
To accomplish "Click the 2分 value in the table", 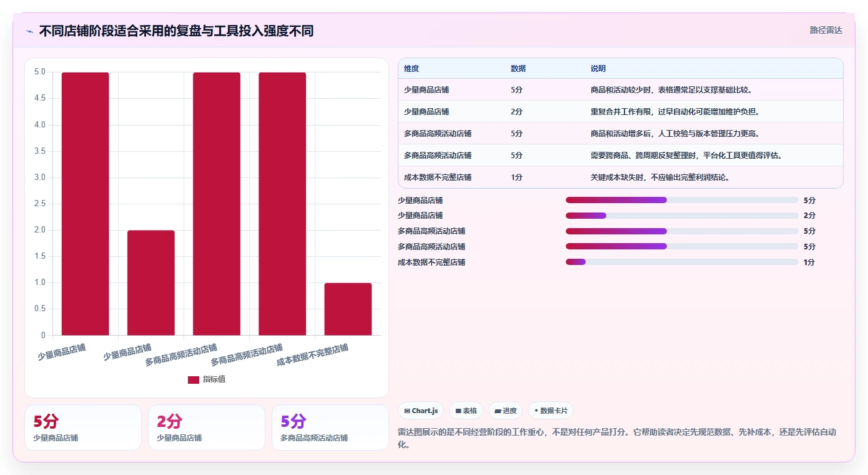I will [x=516, y=112].
